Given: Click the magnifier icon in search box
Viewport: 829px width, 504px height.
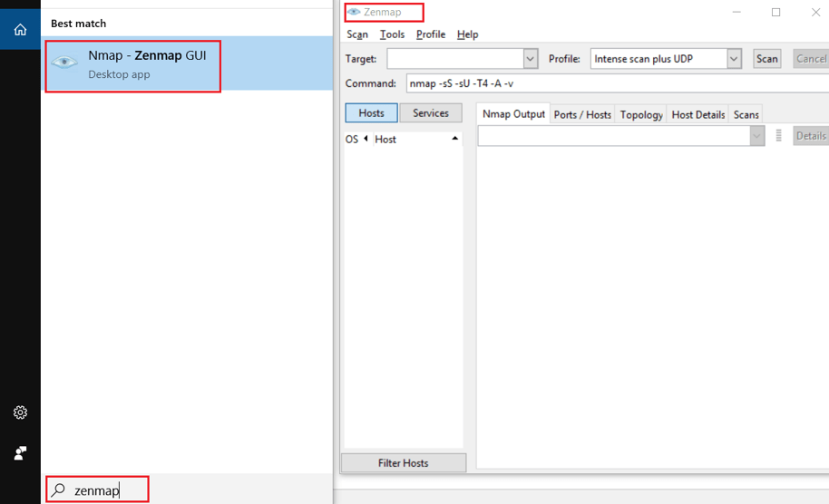Looking at the screenshot, I should click(x=58, y=489).
